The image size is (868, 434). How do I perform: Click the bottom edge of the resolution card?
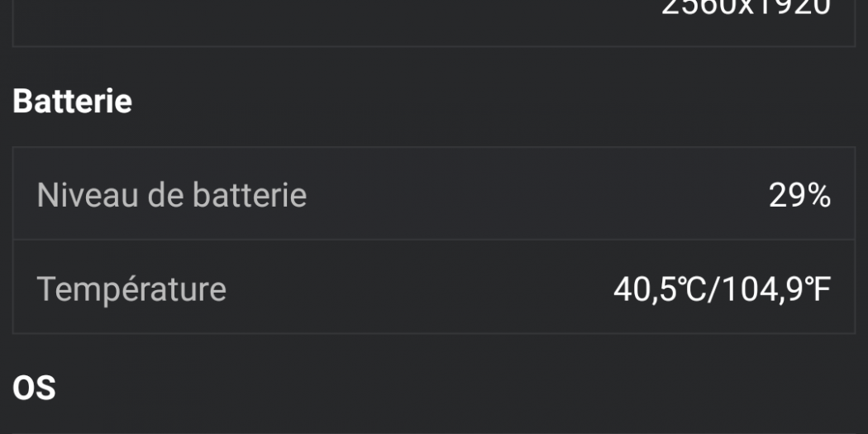(x=433, y=46)
